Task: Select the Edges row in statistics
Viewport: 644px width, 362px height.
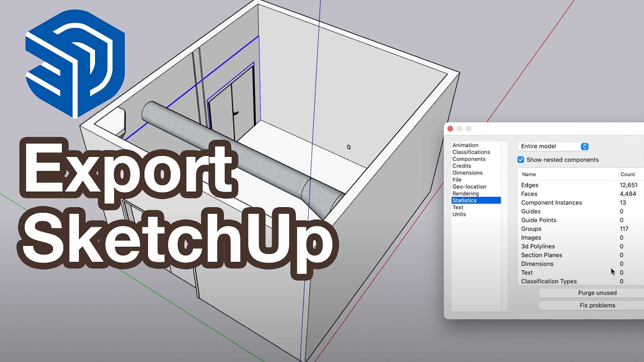Action: tap(581, 185)
